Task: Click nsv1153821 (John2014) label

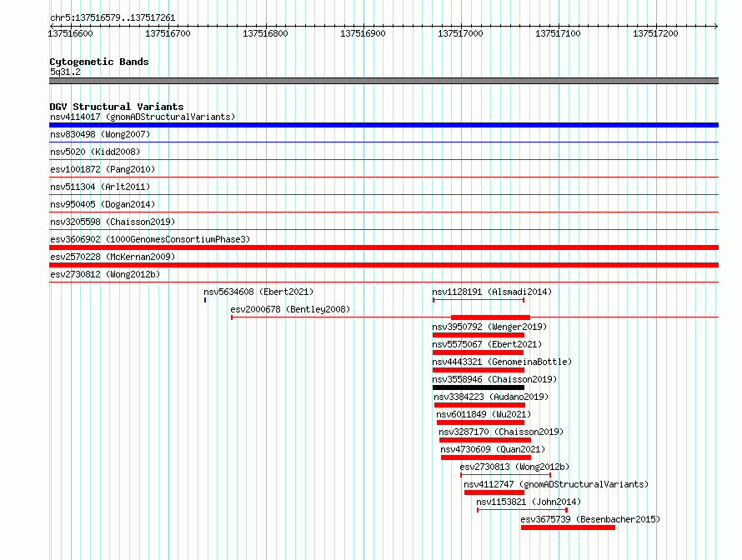Action: pos(529,502)
